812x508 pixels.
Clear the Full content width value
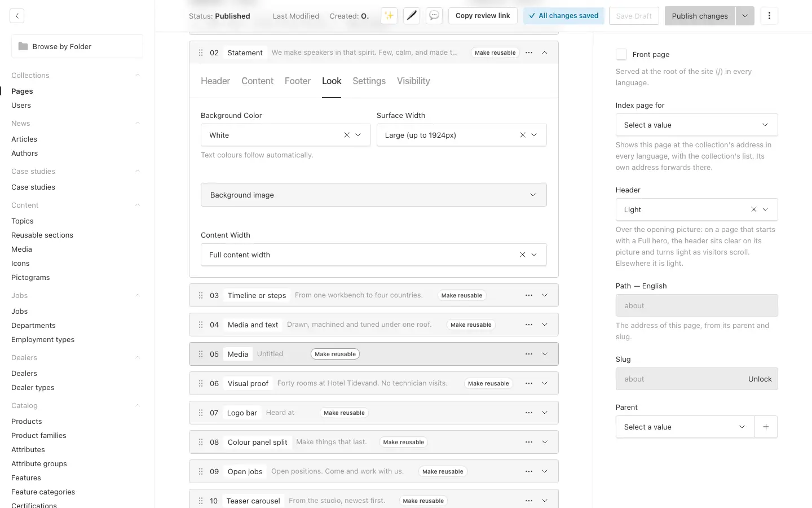coord(523,255)
